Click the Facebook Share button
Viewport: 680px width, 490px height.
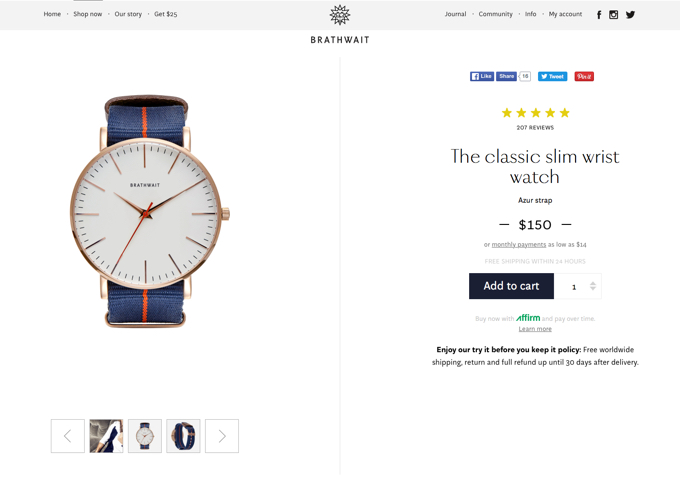click(x=506, y=76)
